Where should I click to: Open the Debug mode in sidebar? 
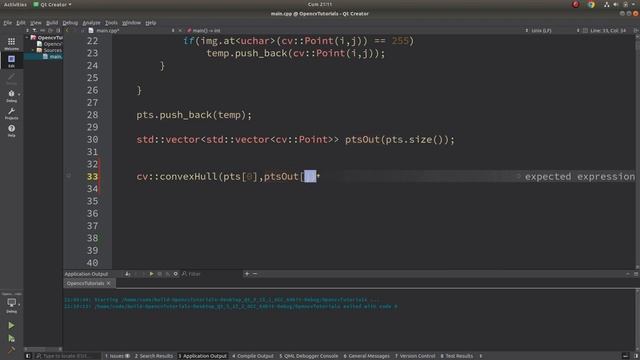pos(11,96)
